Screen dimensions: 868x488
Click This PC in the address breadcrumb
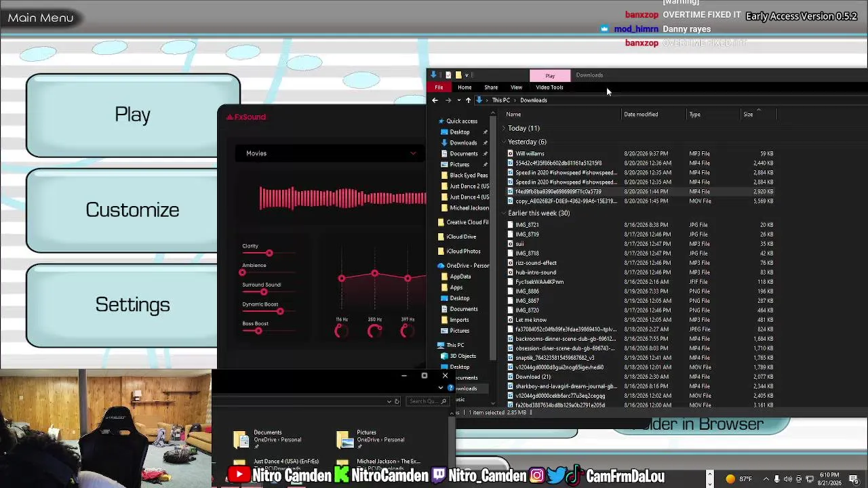point(501,100)
